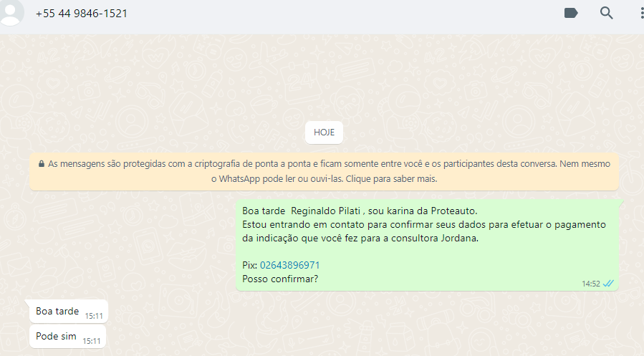This screenshot has height=356, width=644.
Task: Click the 15:11 timestamp beside "Pode sim"
Action: coord(91,341)
